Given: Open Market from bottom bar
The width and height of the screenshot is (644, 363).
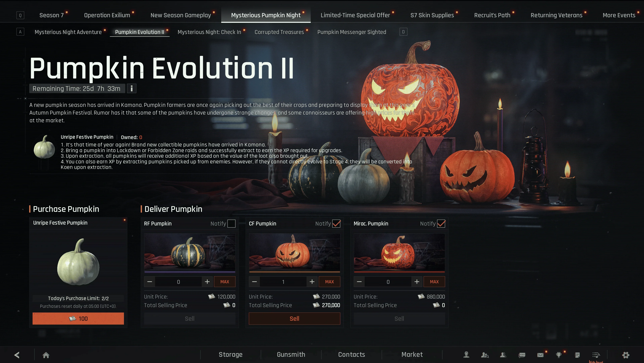Looking at the screenshot, I should (x=412, y=354).
